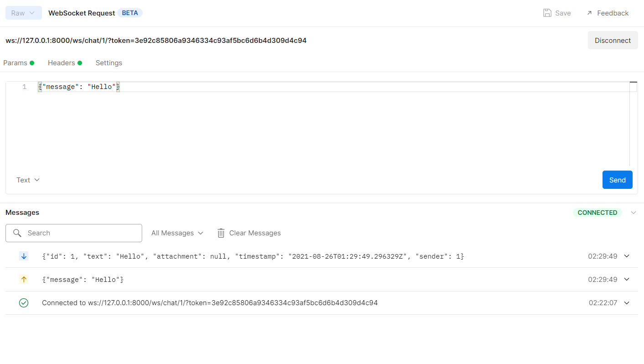Screen dimensions: 644x364
Task: Expand the sent message row chevron
Action: pyautogui.click(x=627, y=279)
